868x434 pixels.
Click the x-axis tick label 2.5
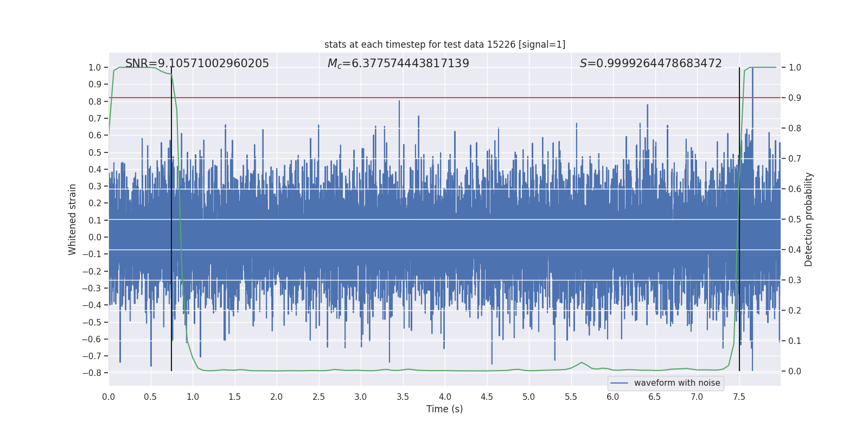pyautogui.click(x=318, y=397)
